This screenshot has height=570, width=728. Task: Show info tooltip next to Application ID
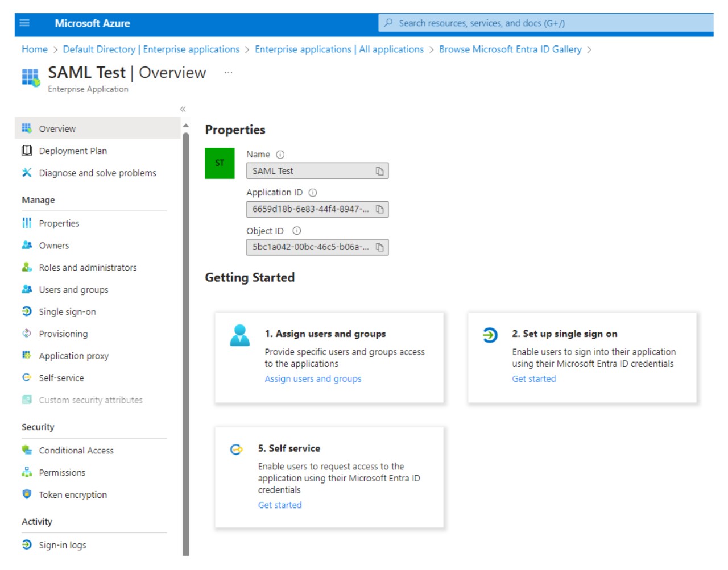coord(313,193)
